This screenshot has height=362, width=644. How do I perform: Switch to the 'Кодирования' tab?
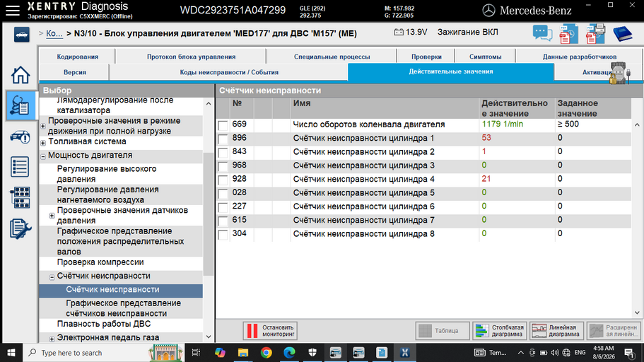click(78, 57)
